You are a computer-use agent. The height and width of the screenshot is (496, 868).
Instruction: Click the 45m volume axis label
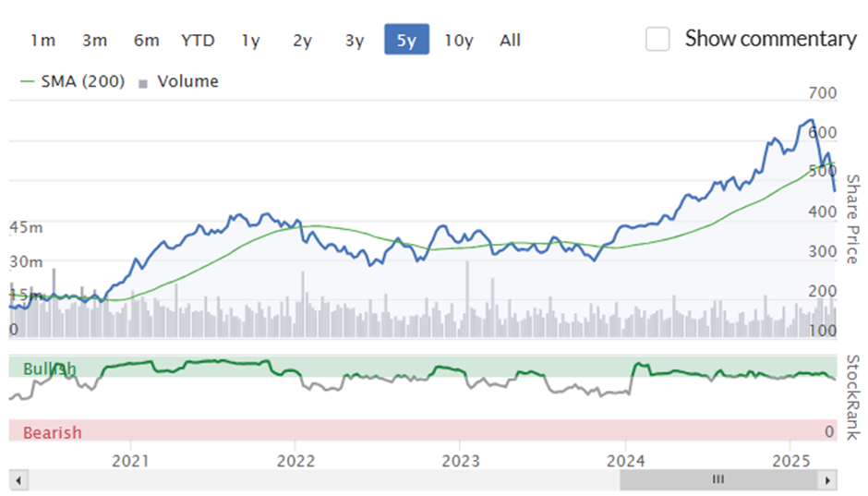(26, 227)
